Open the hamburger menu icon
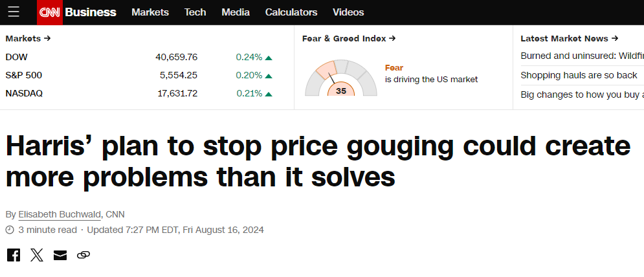Viewport: 644px width, 277px height. 14,12
